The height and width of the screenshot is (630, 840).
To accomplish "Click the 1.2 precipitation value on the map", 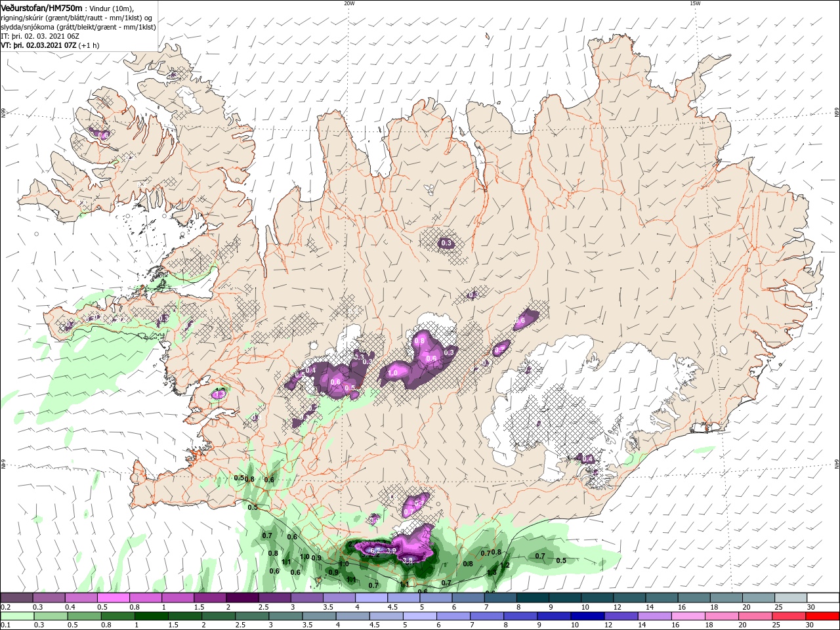I will click(x=505, y=565).
